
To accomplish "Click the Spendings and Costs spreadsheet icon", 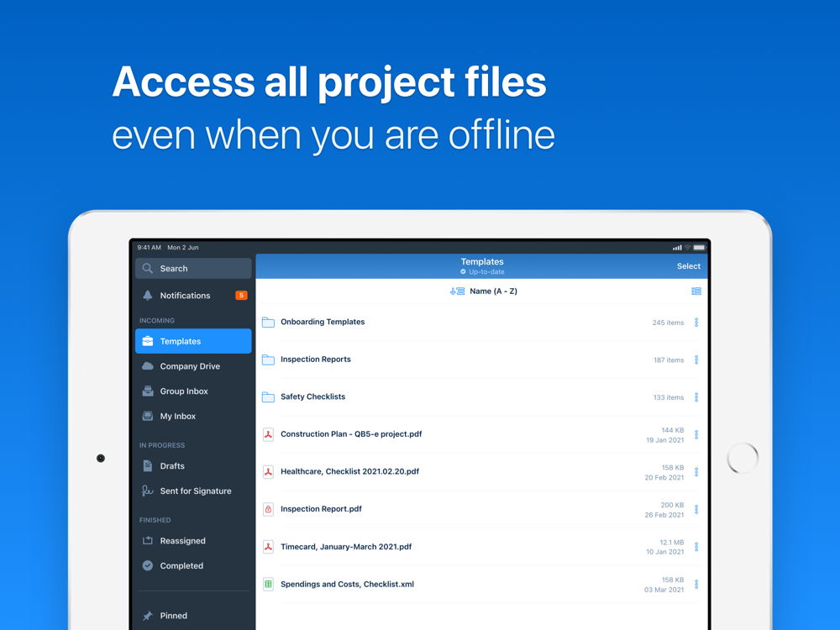I will [x=269, y=584].
